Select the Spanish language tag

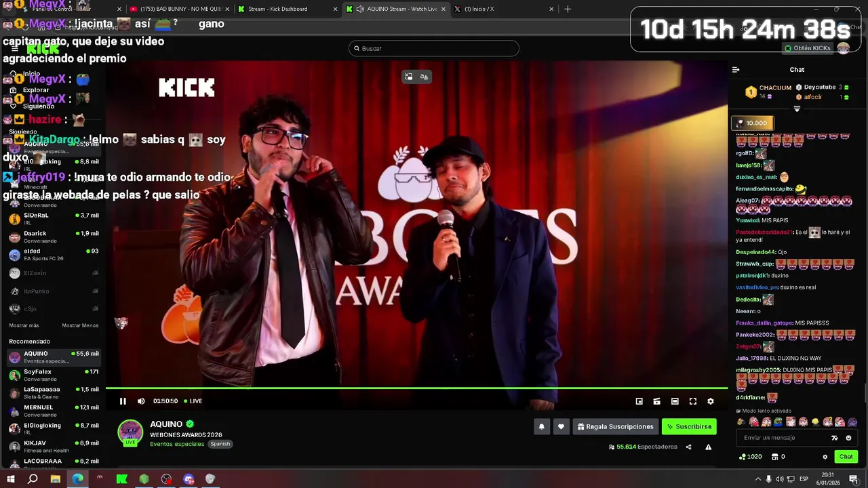pyautogui.click(x=220, y=444)
